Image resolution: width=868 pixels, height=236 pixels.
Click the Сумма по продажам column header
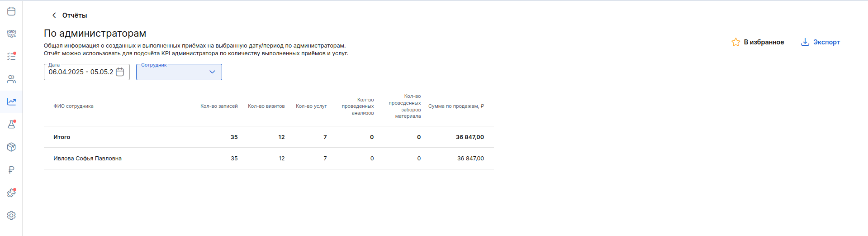[456, 106]
